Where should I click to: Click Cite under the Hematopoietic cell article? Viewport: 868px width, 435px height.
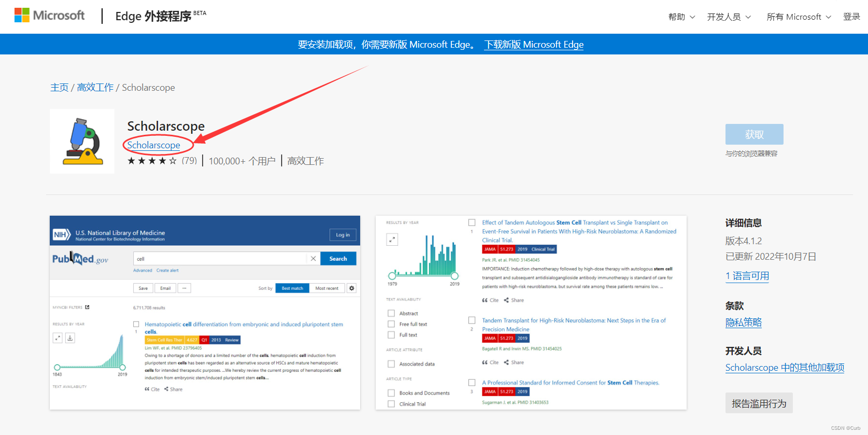pyautogui.click(x=152, y=389)
